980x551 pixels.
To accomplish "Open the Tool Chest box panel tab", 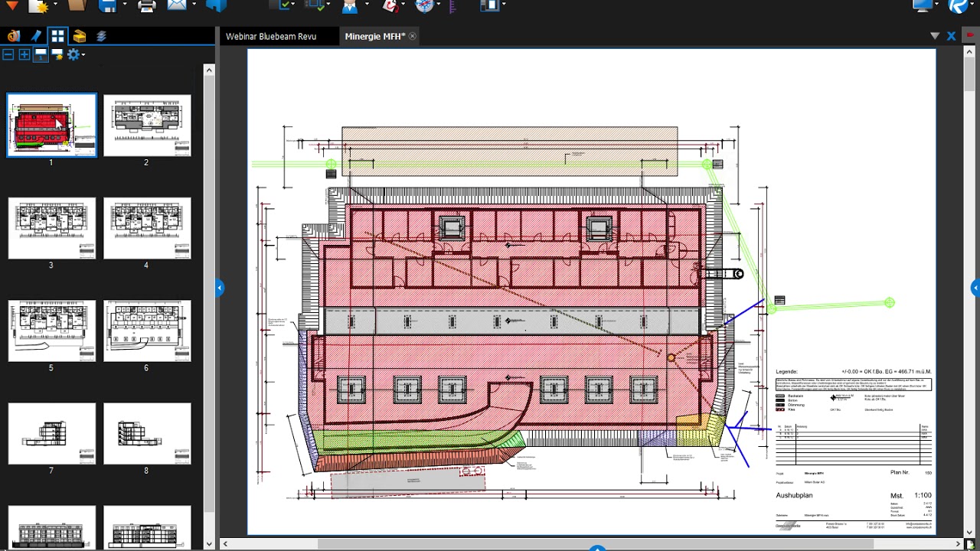I will [80, 36].
